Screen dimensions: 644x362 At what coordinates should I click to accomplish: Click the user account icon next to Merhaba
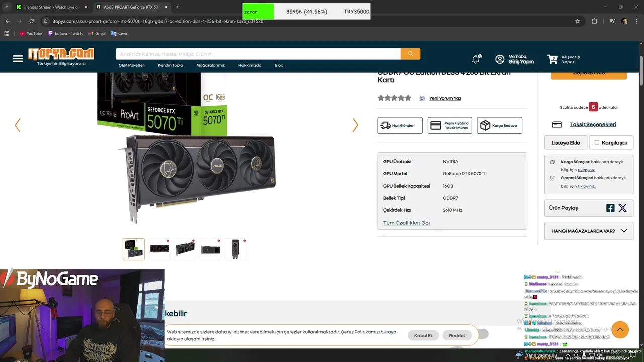click(x=500, y=59)
